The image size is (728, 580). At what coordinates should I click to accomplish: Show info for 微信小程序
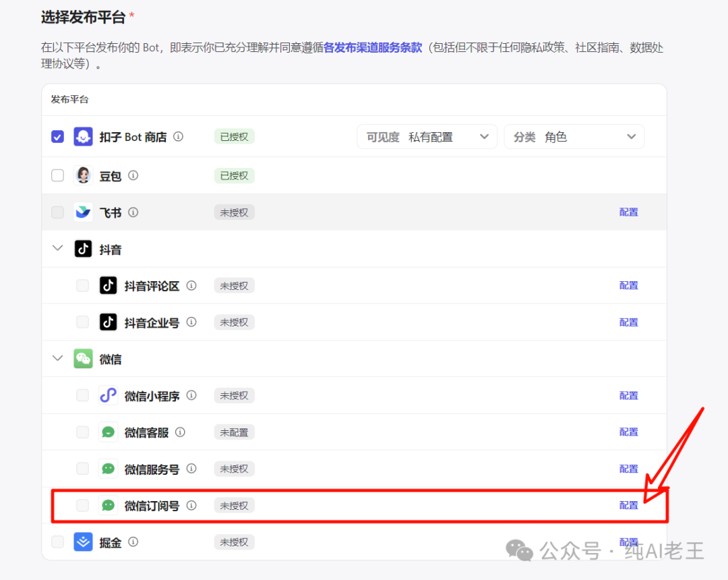pyautogui.click(x=191, y=395)
